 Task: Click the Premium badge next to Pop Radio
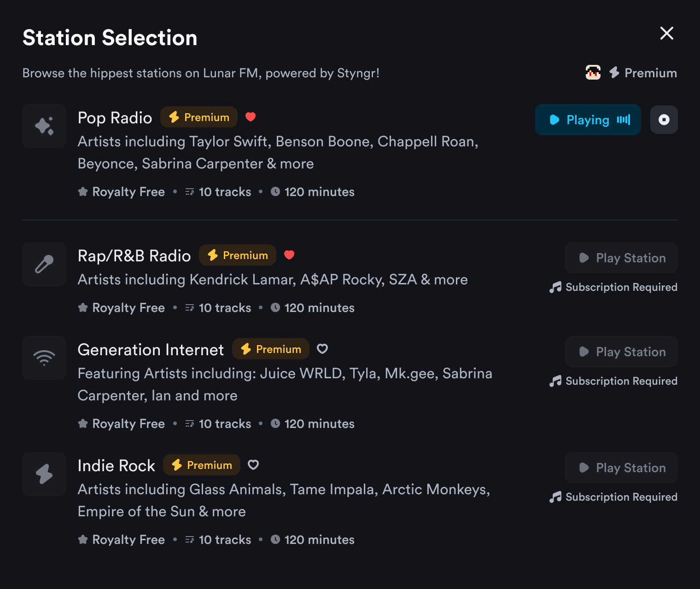(199, 117)
